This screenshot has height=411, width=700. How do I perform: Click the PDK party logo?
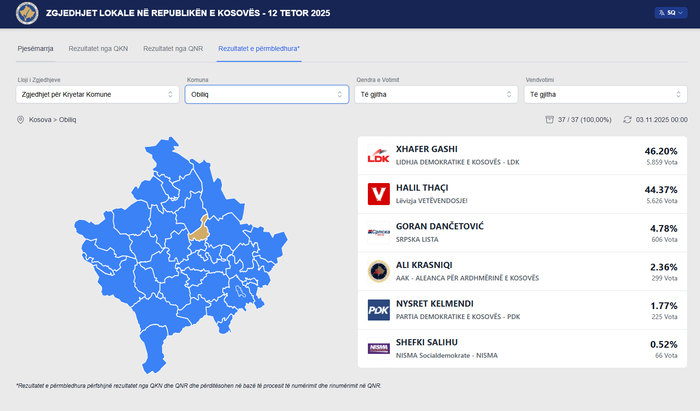pos(379,310)
